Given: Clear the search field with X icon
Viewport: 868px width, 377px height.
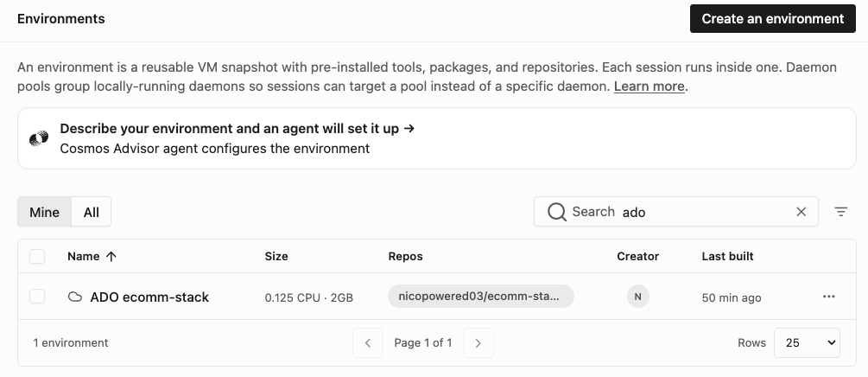Looking at the screenshot, I should (801, 212).
